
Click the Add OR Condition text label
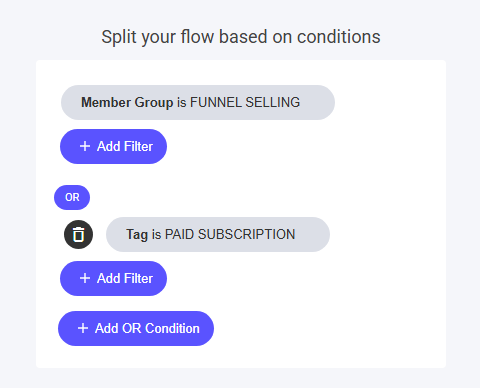coord(147,328)
